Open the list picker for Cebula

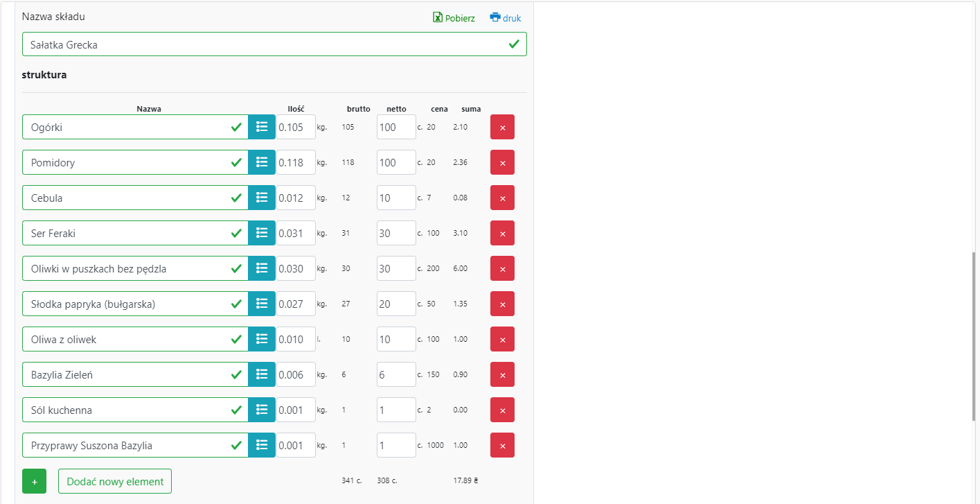click(262, 198)
